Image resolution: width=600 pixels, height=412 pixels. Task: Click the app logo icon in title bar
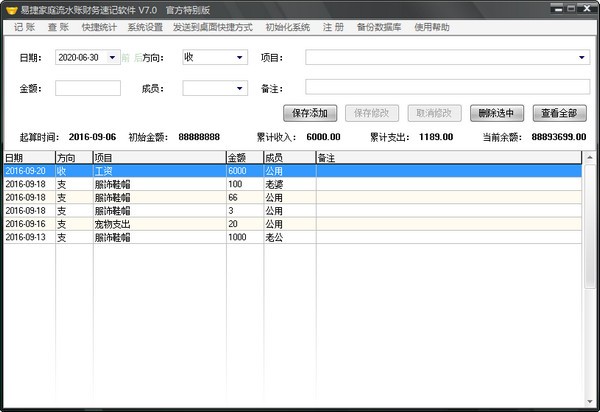click(10, 9)
